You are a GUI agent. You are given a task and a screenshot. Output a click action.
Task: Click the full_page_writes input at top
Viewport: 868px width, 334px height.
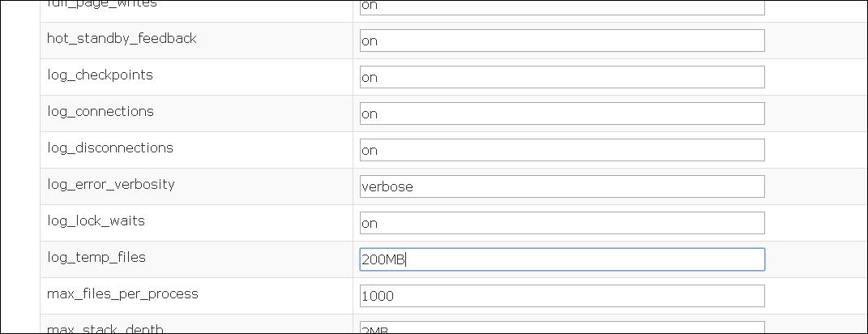(x=562, y=8)
